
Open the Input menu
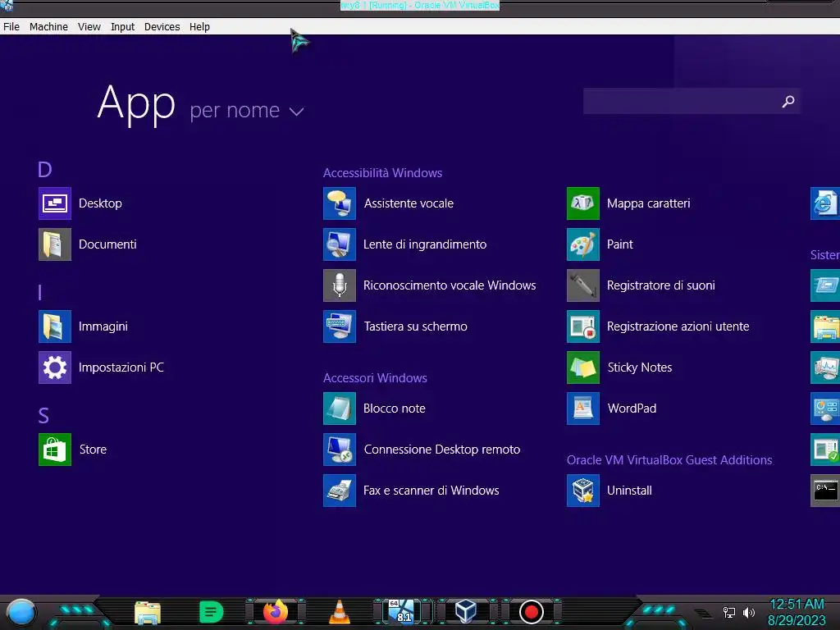pyautogui.click(x=123, y=27)
